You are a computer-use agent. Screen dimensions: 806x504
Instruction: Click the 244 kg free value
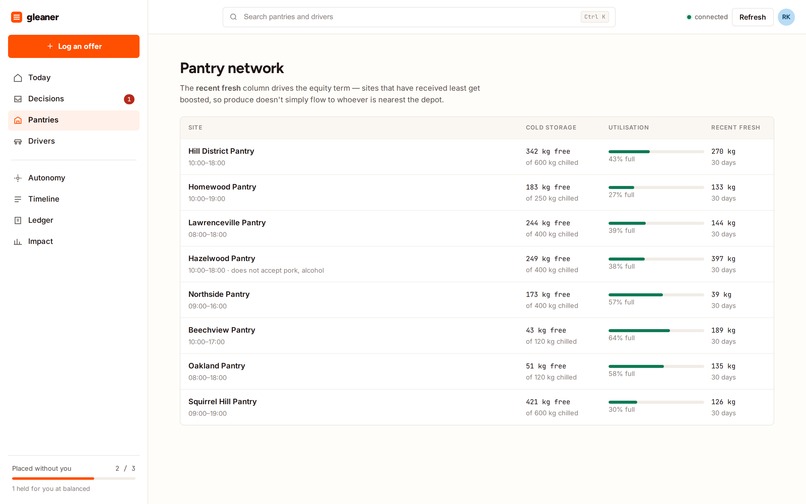548,223
